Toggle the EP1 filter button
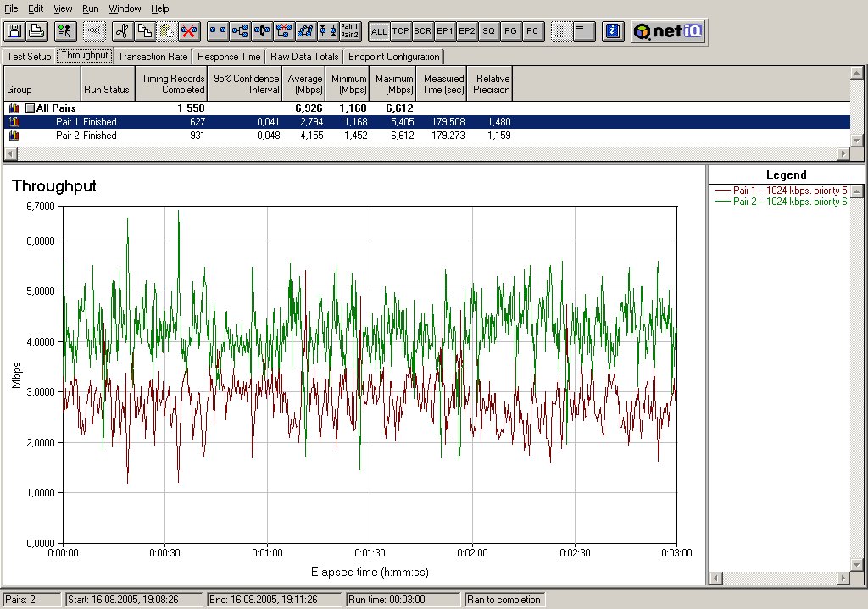Viewport: 868px width, 609px height. tap(445, 31)
